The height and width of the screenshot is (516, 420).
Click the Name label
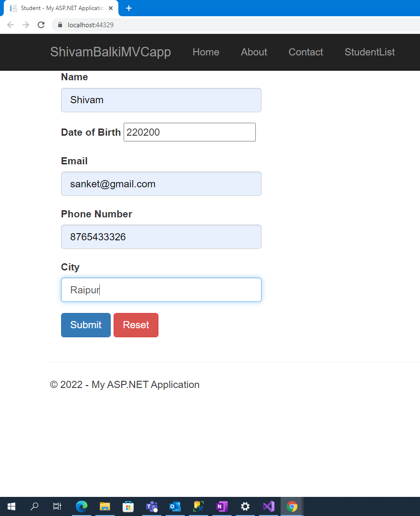(74, 77)
